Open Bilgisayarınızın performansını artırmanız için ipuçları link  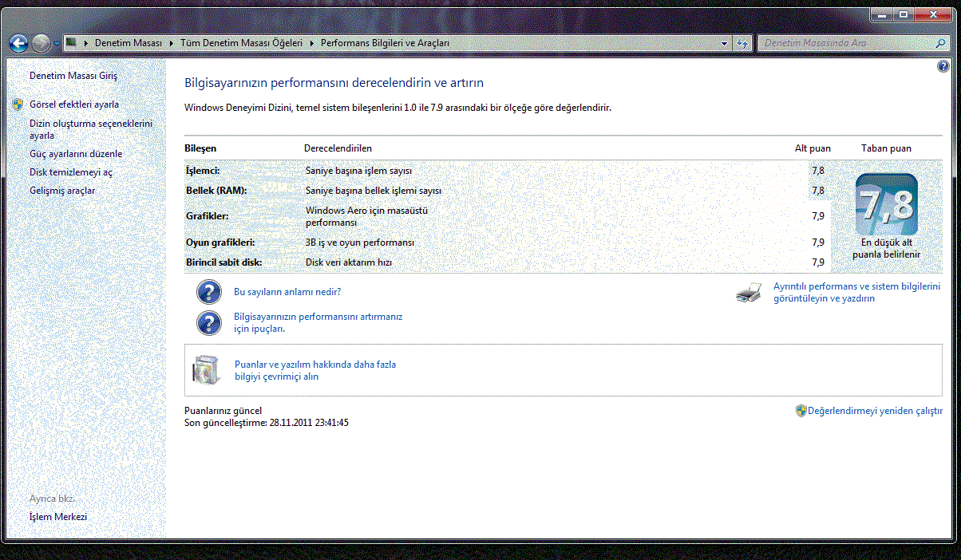318,322
